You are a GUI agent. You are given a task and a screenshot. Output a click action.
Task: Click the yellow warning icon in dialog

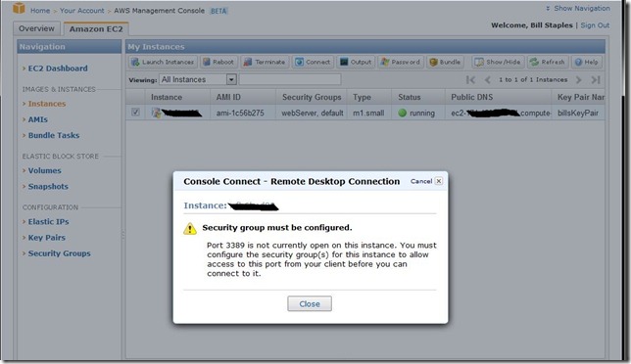190,229
